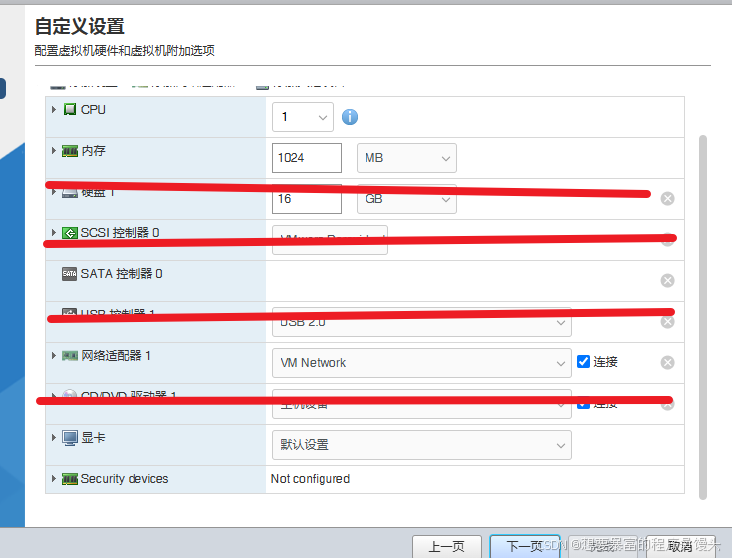Screen dimensions: 732x558
Task: Click the 网络适配器 1 network card icon
Action: pos(70,356)
